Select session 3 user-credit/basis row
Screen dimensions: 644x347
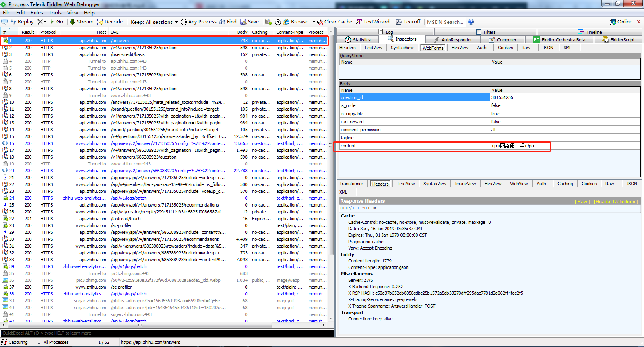tap(164, 54)
